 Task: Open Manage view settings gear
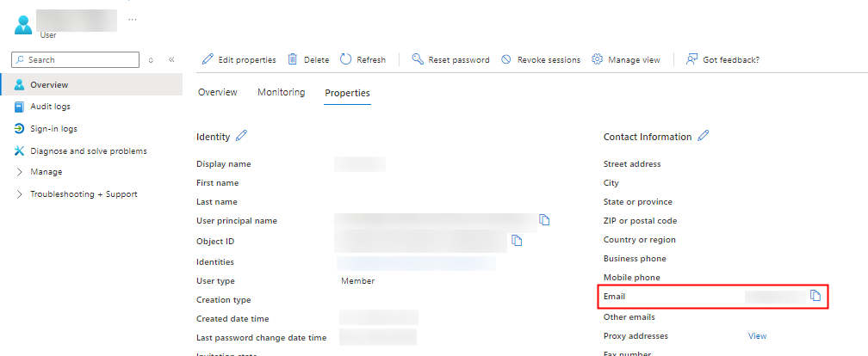(x=598, y=59)
